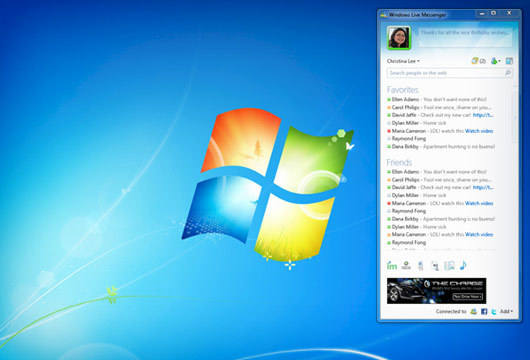Screen dimensions: 530x360
Task: Click the green 'im' icon in bottom toolbar
Action: [392, 266]
